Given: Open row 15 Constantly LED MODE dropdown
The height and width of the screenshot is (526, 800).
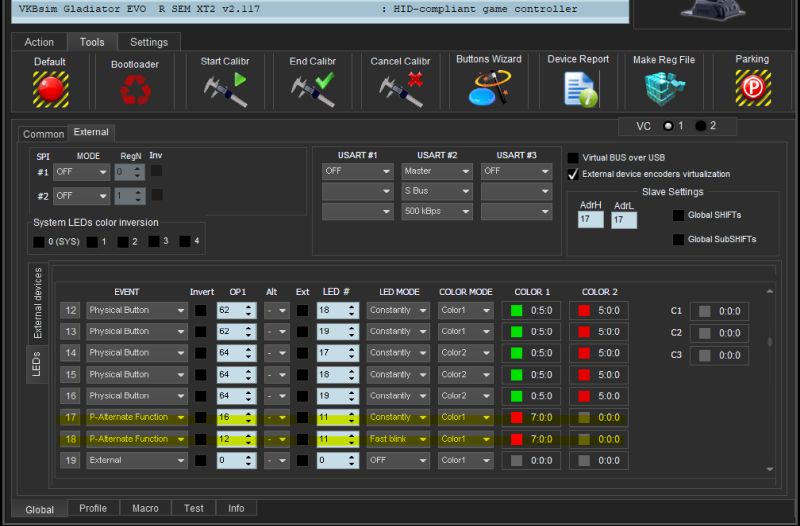Looking at the screenshot, I should pyautogui.click(x=398, y=374).
